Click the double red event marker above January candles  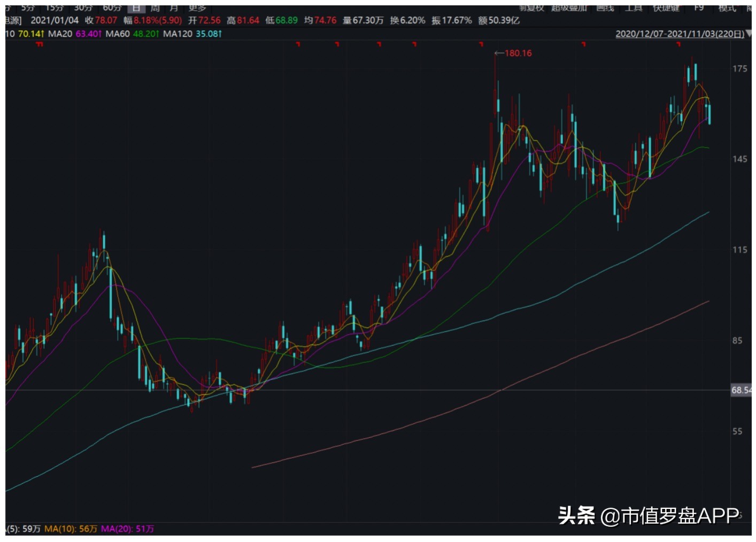(x=39, y=44)
